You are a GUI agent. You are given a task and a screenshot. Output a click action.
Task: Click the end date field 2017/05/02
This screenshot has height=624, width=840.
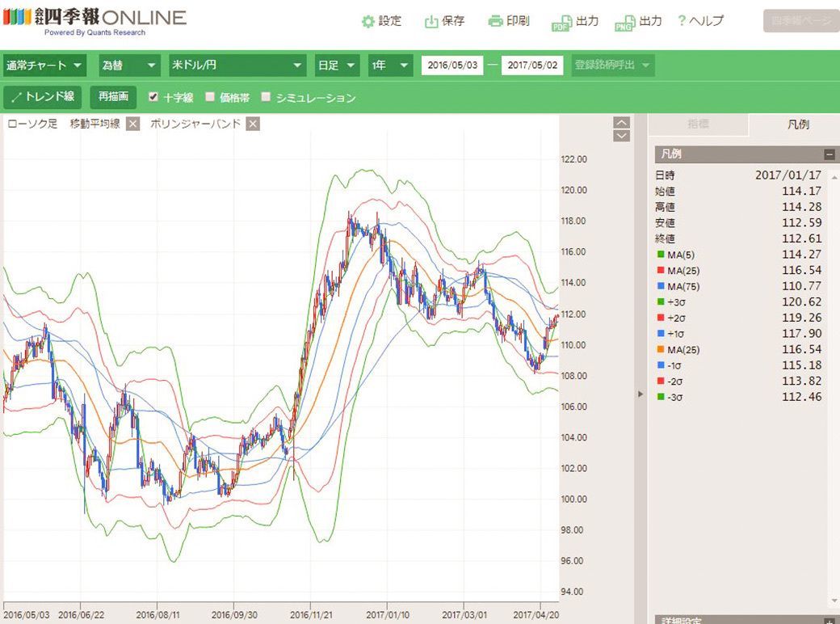point(532,65)
